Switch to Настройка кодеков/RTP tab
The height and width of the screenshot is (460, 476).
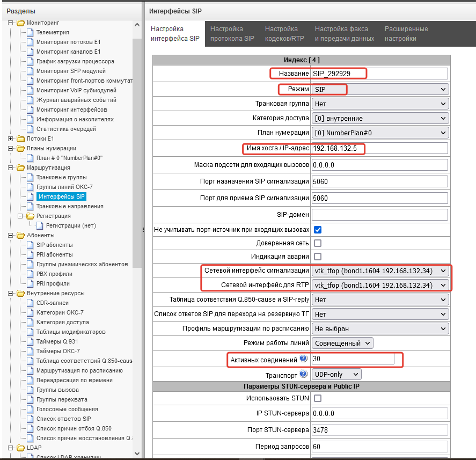(284, 34)
